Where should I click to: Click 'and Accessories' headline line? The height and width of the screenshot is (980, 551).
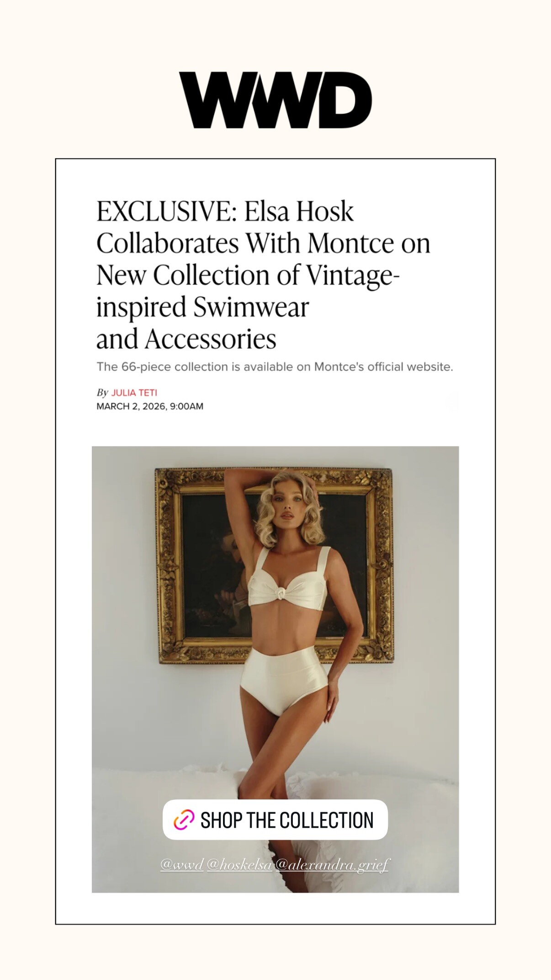pos(186,339)
